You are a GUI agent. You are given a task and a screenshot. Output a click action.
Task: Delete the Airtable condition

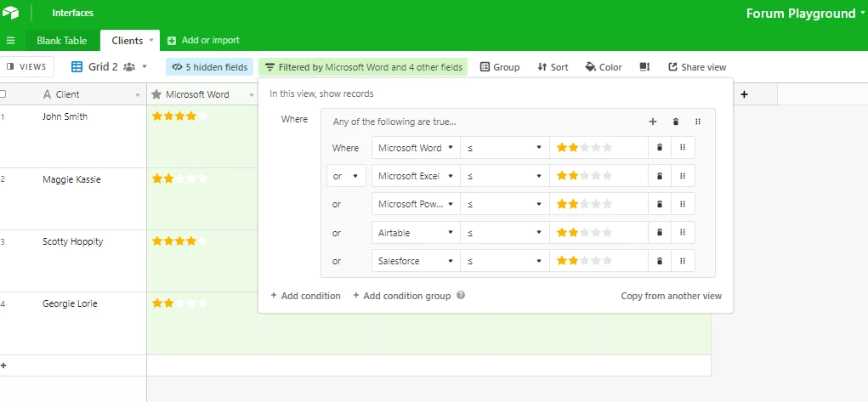click(x=660, y=233)
